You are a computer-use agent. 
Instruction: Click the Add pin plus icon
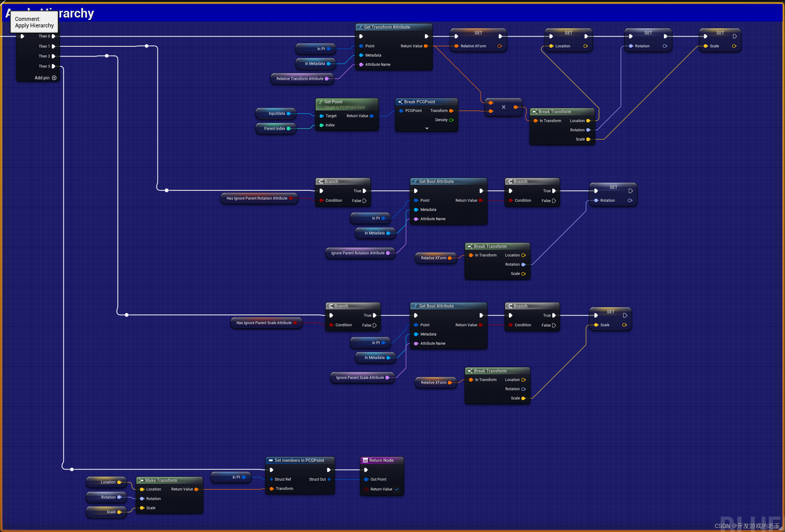click(54, 78)
